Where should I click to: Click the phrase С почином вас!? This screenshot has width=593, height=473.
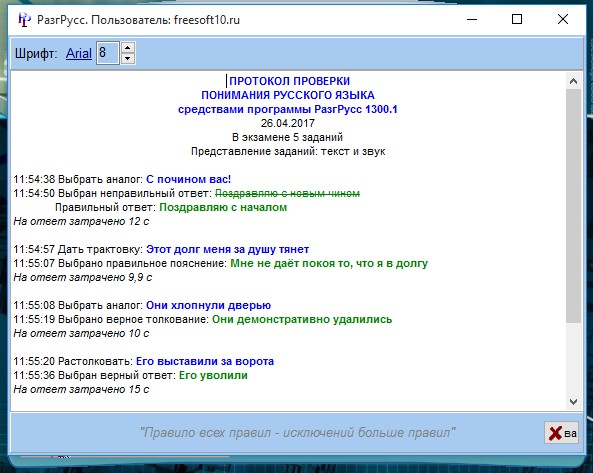point(188,179)
